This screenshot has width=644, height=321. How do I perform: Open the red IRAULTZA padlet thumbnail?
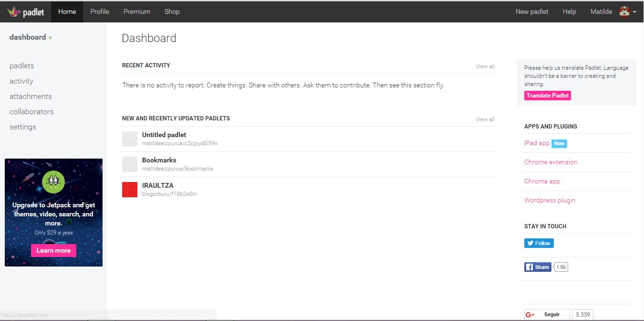click(130, 190)
